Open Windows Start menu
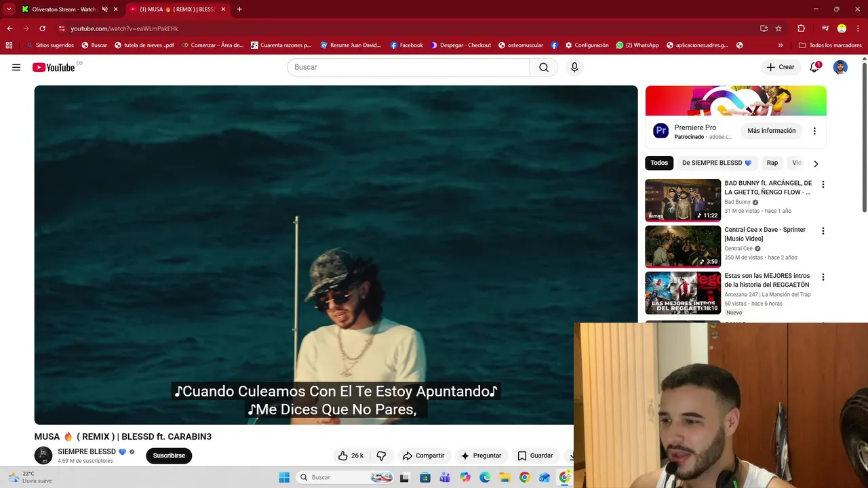The height and width of the screenshot is (488, 868). [x=284, y=477]
